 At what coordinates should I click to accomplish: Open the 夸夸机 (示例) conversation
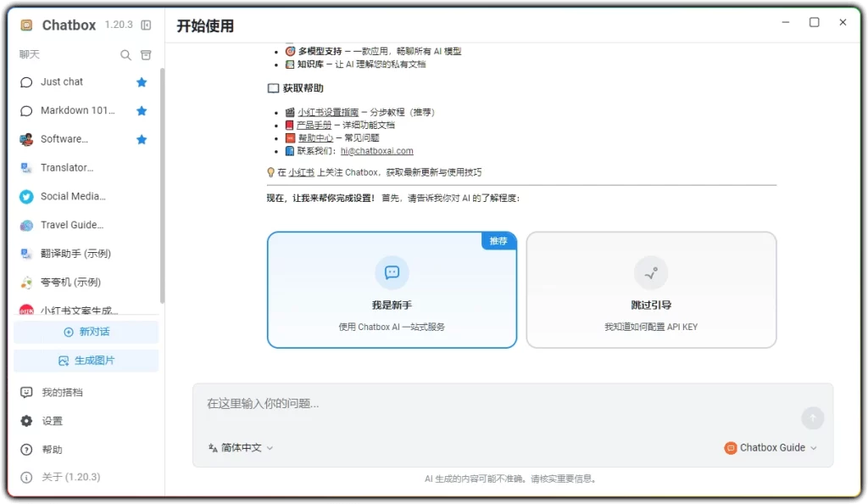[84, 283]
